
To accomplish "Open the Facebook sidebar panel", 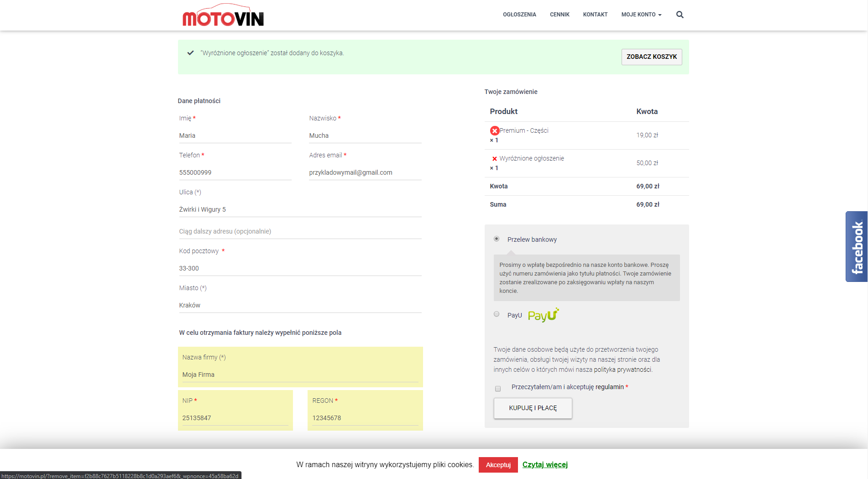I will point(857,246).
